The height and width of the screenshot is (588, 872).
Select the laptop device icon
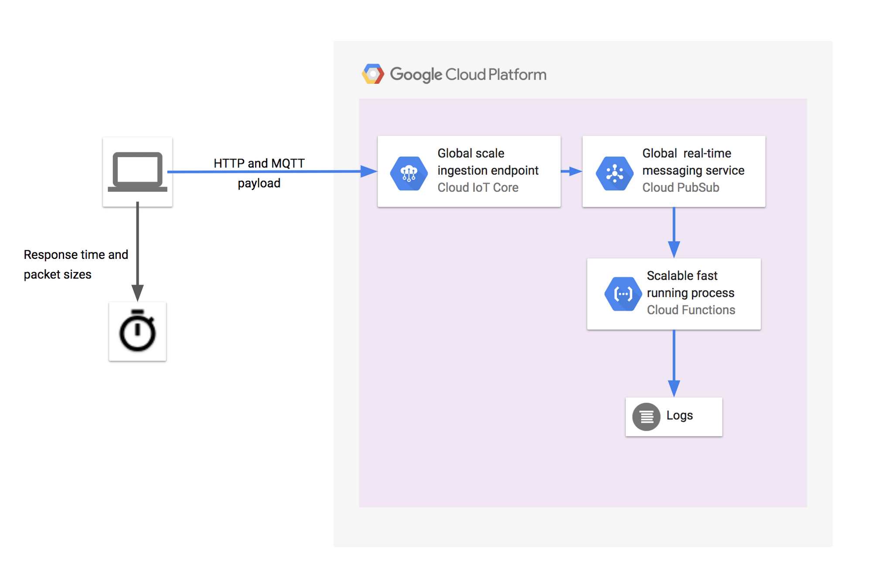point(137,172)
